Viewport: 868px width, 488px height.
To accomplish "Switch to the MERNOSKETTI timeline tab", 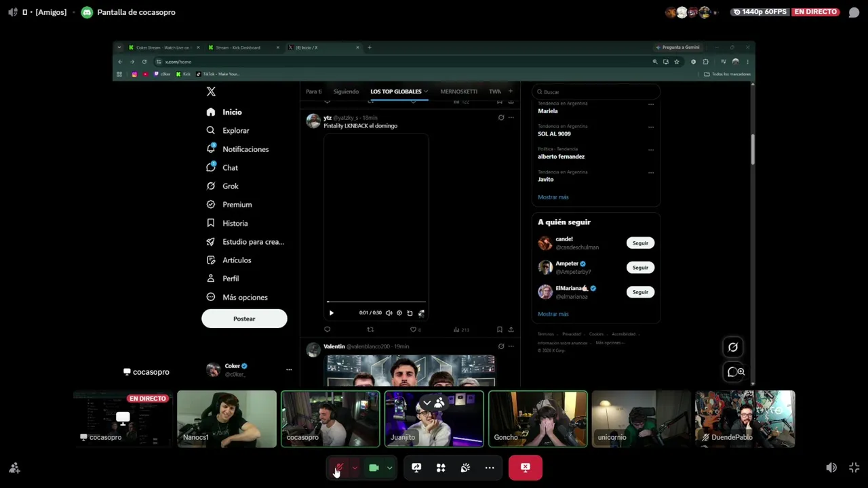I will click(458, 91).
